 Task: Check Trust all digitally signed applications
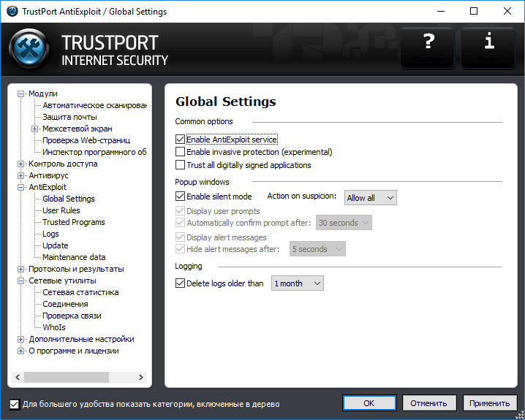click(x=180, y=165)
